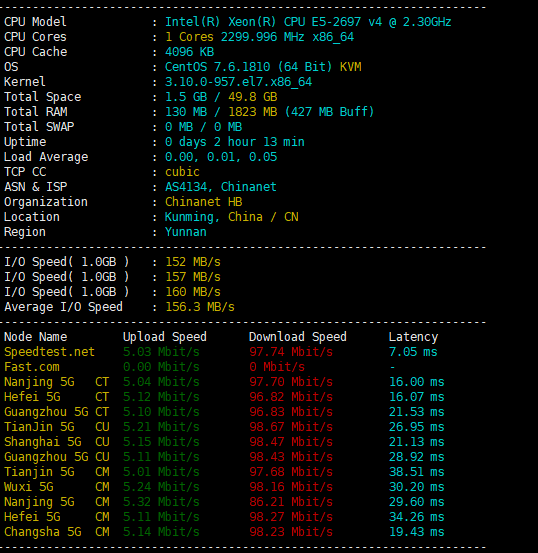Click the Fast.com node name
Viewport: 538px width, 553px height.
point(32,367)
